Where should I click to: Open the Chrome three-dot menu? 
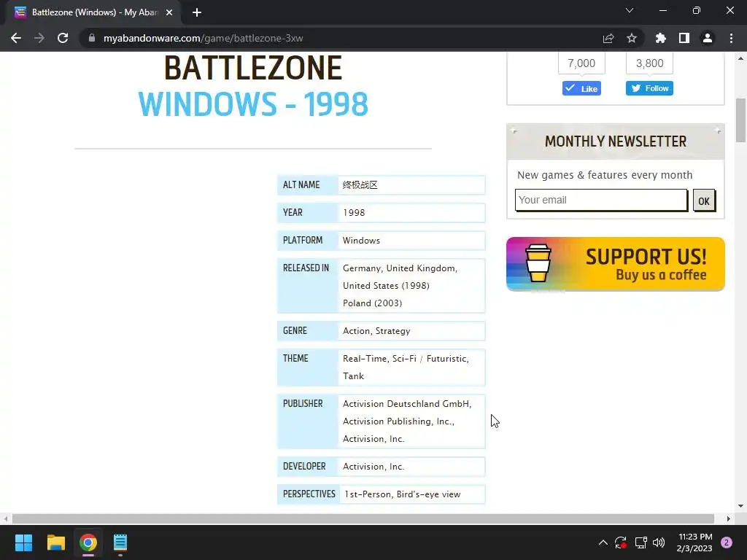[731, 38]
